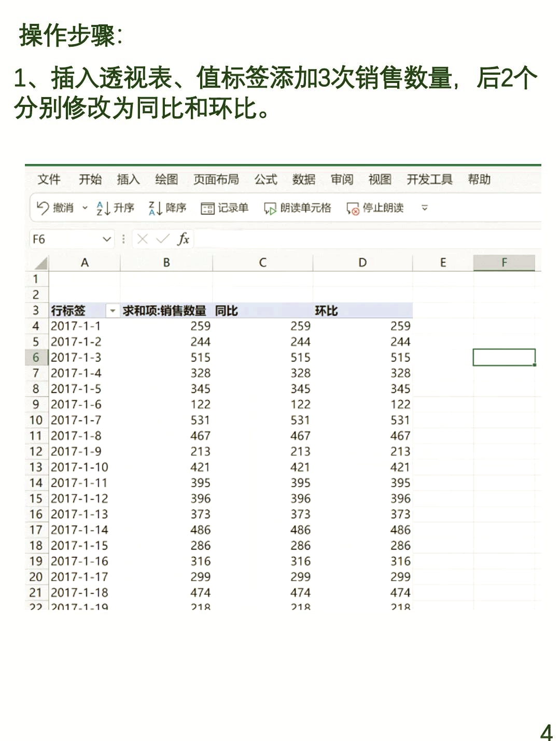Click the 环比 column header cell
The height and width of the screenshot is (741, 560).
tap(362, 311)
